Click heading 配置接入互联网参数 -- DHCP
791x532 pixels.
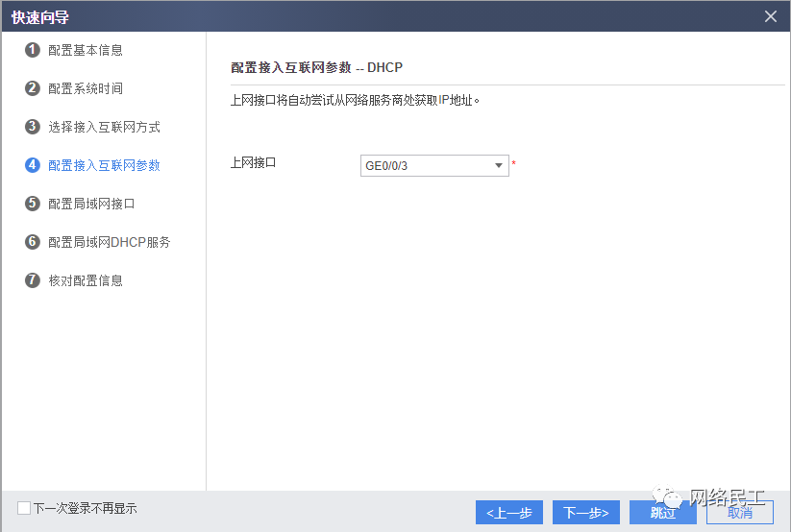click(316, 67)
